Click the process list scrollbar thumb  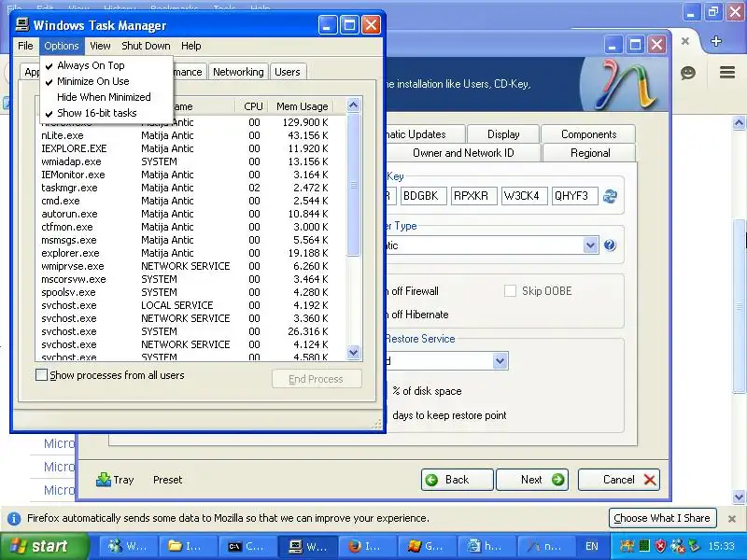pyautogui.click(x=353, y=185)
